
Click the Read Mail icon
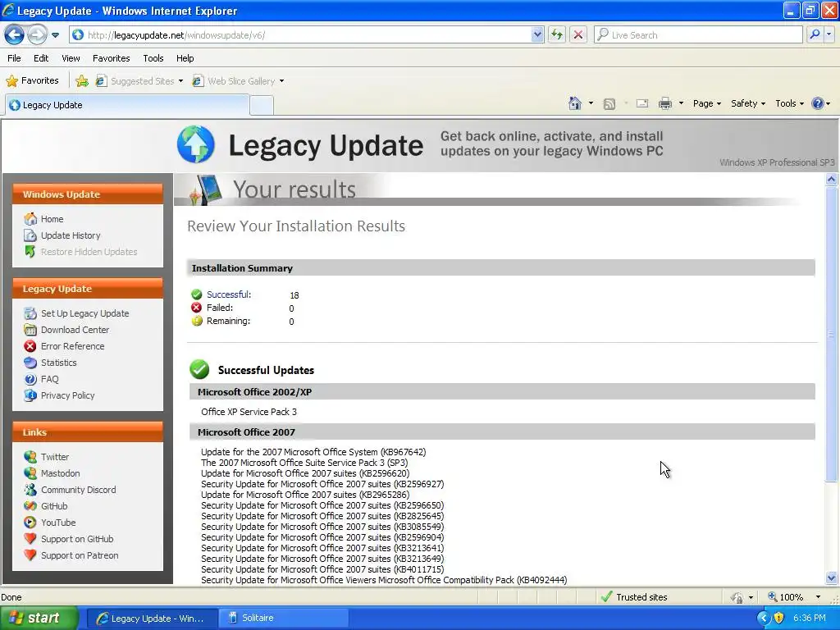coord(642,103)
